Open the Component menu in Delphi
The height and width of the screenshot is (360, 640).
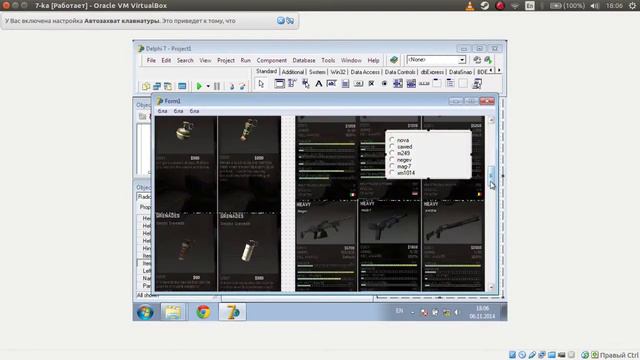point(271,60)
